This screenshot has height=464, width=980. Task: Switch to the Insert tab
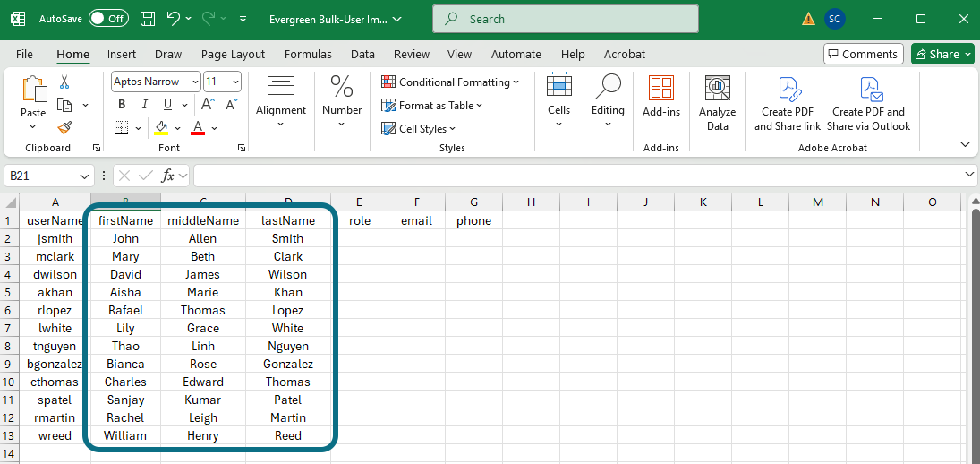click(121, 55)
